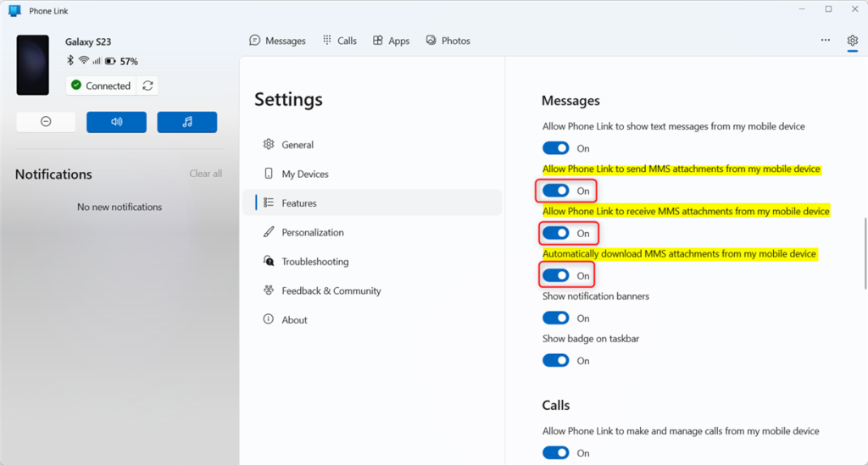868x465 pixels.
Task: Toggle the phone sound volume button
Action: tap(116, 122)
